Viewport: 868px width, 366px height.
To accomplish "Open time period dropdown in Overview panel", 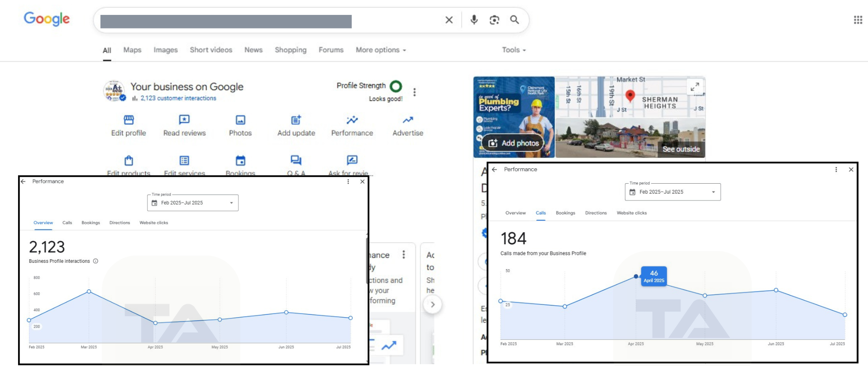I will (x=193, y=203).
